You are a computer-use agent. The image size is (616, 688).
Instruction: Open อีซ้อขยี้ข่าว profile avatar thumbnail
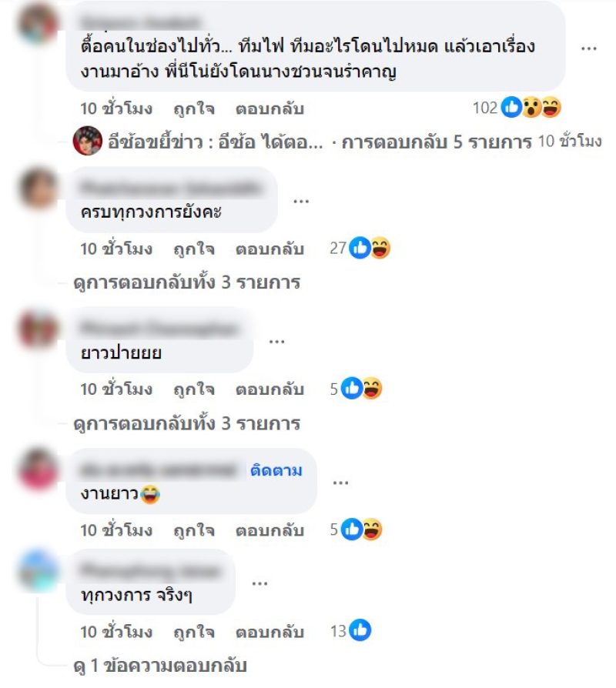pos(87,141)
